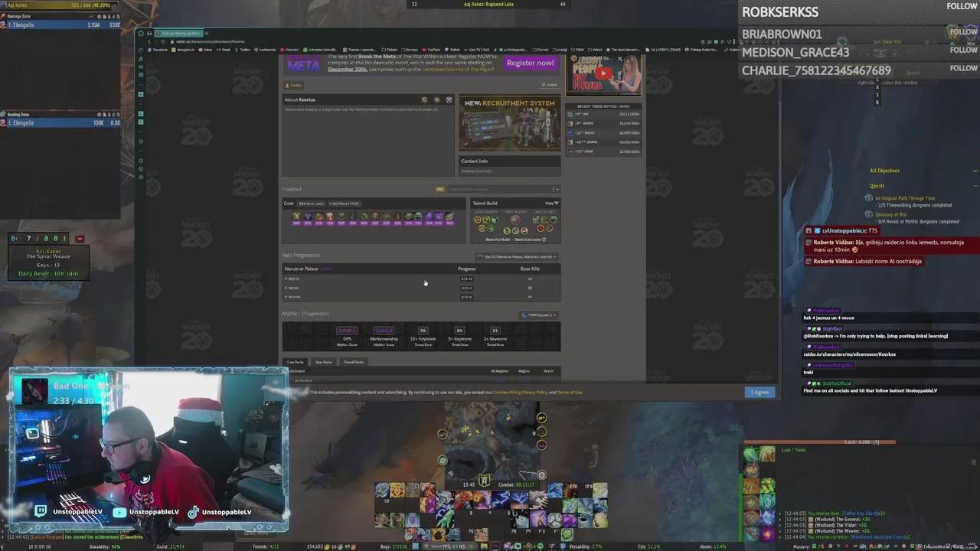980x551 pixels.
Task: Click the Contact Info panel header
Action: coord(509,161)
